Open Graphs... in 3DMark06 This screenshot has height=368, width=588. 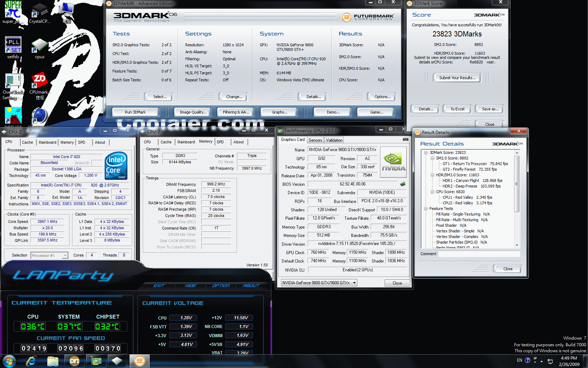pos(279,112)
